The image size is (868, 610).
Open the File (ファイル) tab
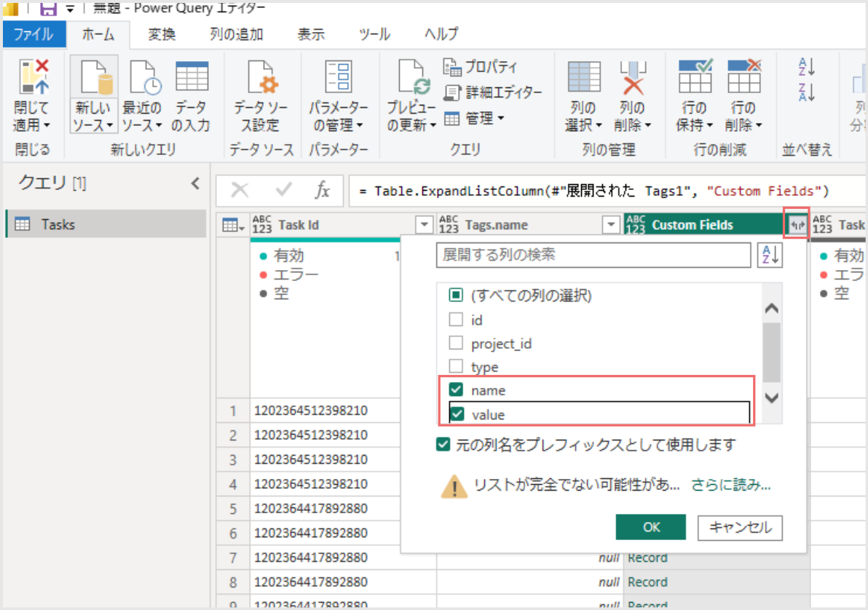point(33,34)
